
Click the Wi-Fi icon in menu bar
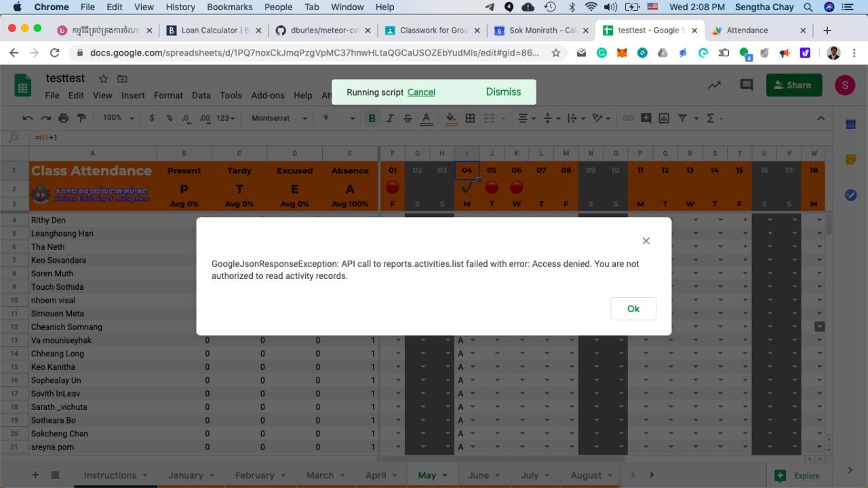coord(591,7)
